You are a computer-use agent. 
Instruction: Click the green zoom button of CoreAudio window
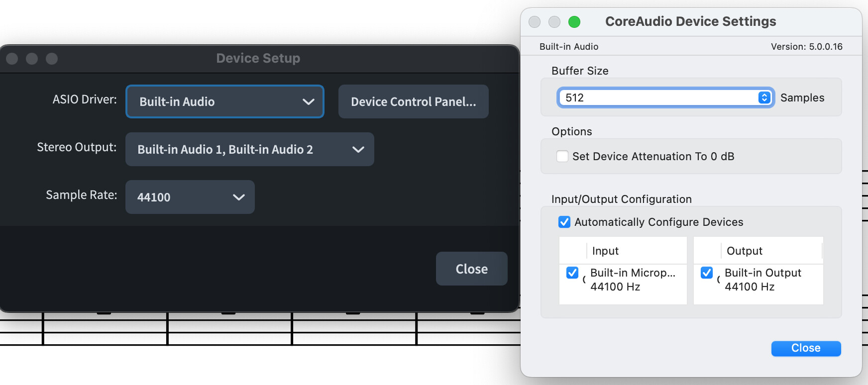point(574,22)
